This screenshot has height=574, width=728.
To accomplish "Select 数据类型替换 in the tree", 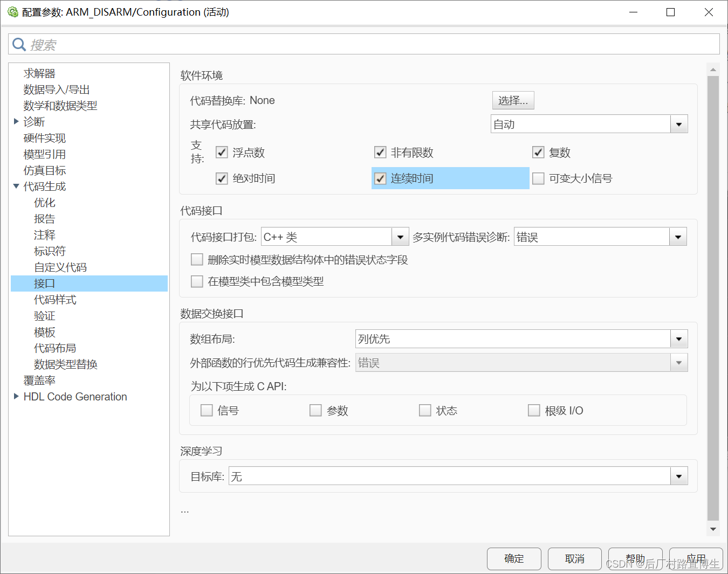I will pos(66,364).
